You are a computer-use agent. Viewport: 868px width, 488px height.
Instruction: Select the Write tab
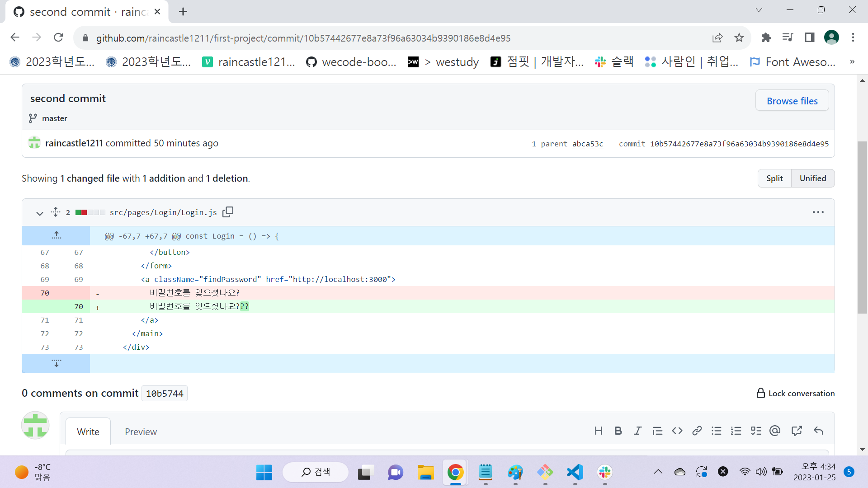pyautogui.click(x=88, y=432)
